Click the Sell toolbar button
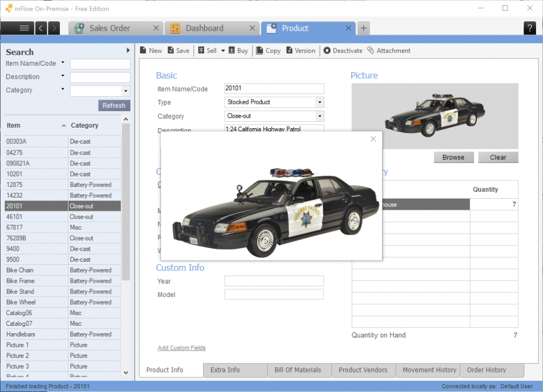The image size is (543, 392). 207,50
